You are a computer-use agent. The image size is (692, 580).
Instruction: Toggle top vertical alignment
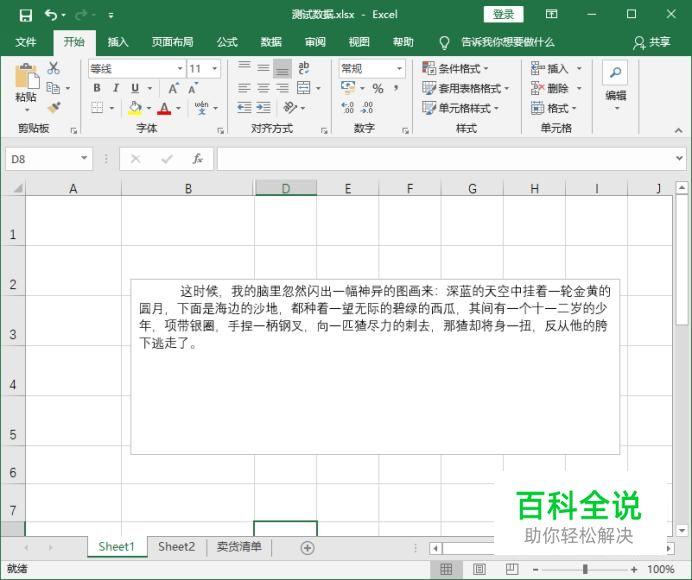click(x=244, y=68)
